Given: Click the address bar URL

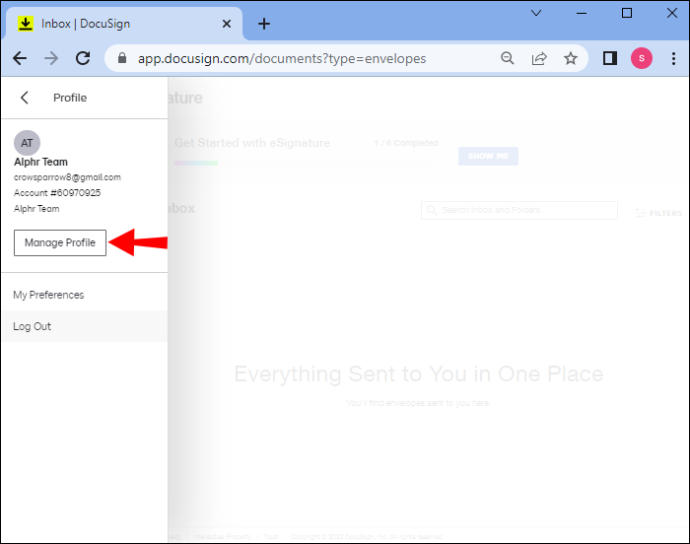Looking at the screenshot, I should point(282,59).
